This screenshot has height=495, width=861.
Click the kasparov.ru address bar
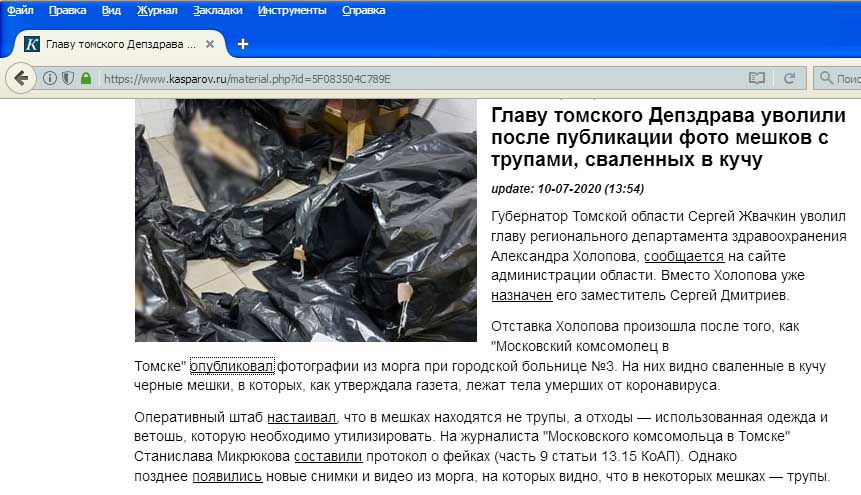tap(417, 79)
